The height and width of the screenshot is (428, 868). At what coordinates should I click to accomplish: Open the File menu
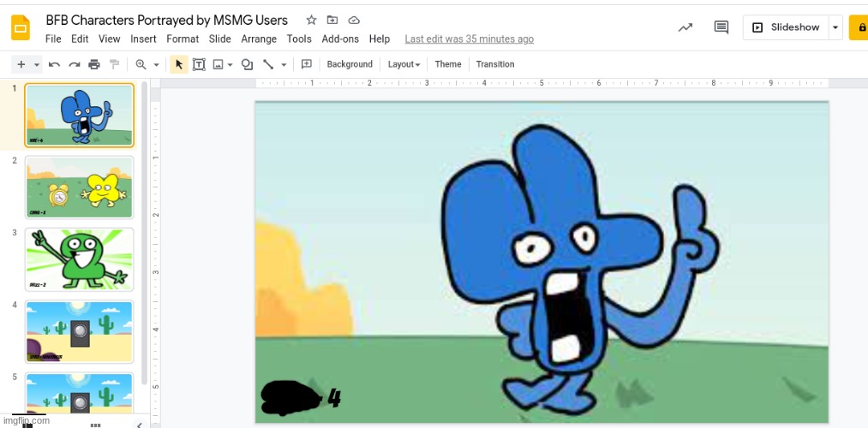point(53,39)
